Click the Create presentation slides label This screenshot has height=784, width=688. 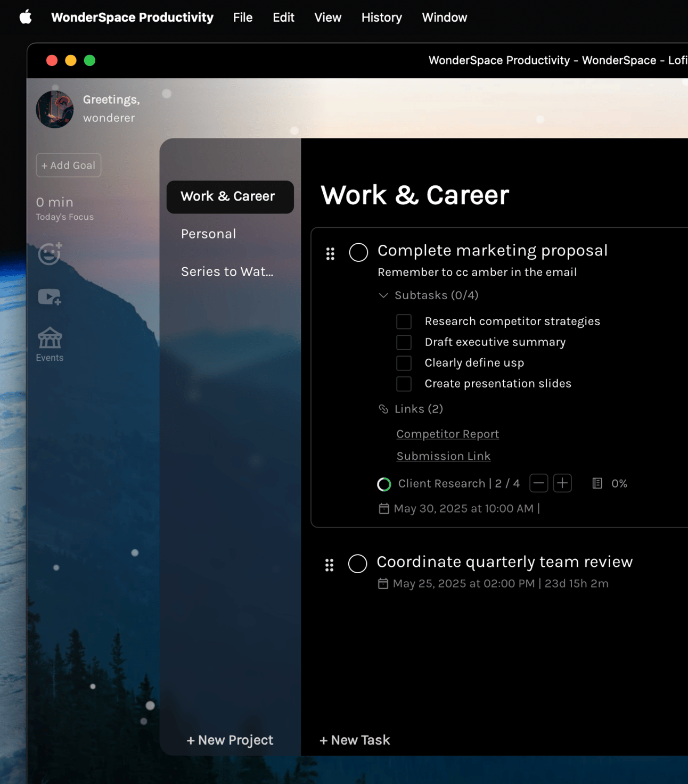(498, 383)
